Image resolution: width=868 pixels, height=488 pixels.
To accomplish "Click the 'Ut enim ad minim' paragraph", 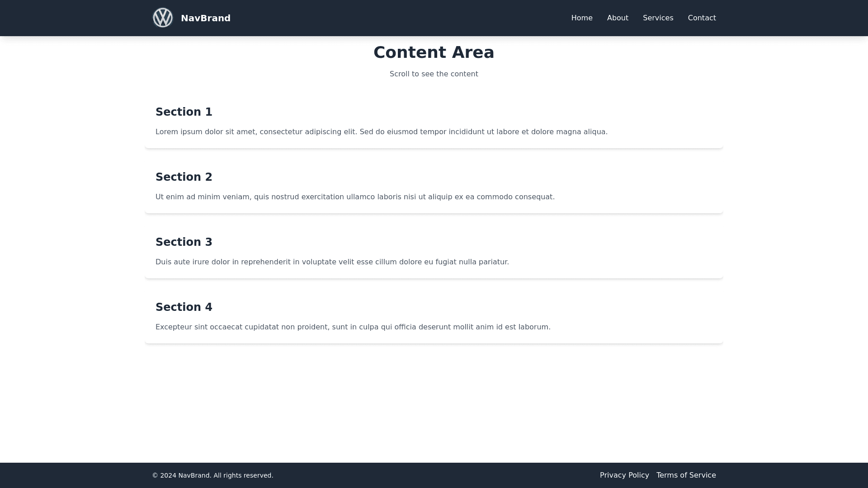I will click(355, 197).
